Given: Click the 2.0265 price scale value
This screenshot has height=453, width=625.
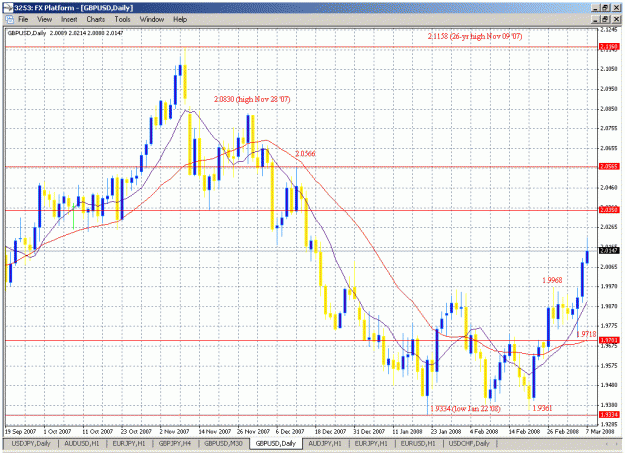Looking at the screenshot, I should pos(609,227).
